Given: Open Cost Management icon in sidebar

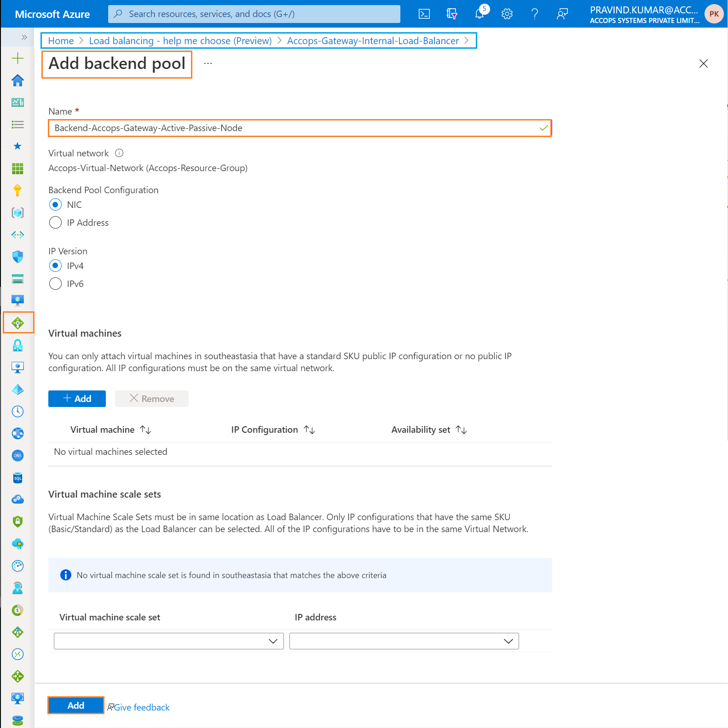Looking at the screenshot, I should coord(17,610).
